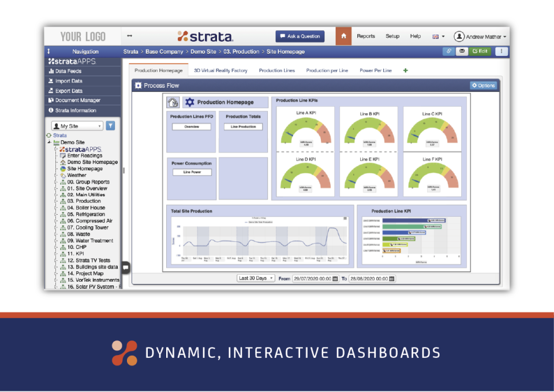Open the Power Per Line tab
Screen dimensions: 554x392
(376, 69)
